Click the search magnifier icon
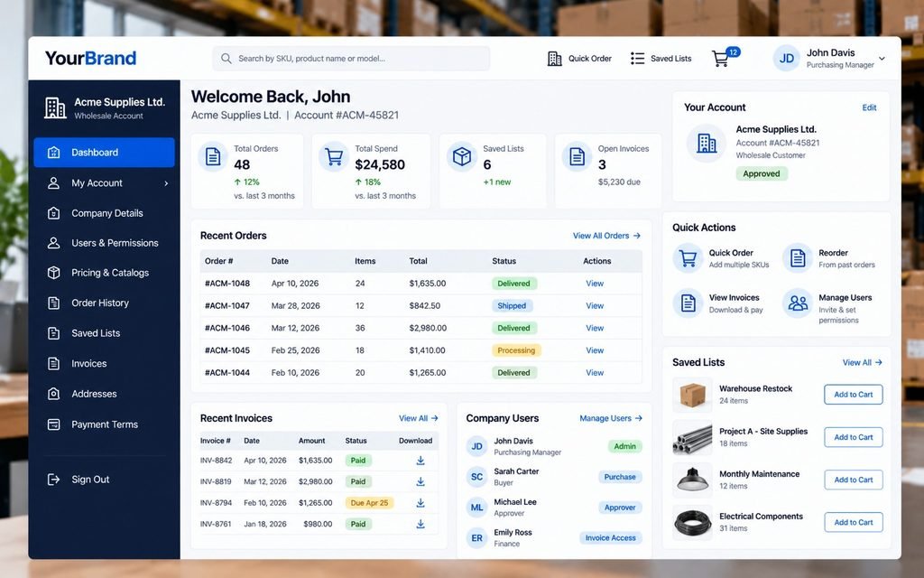Image resolution: width=924 pixels, height=578 pixels. tap(226, 59)
